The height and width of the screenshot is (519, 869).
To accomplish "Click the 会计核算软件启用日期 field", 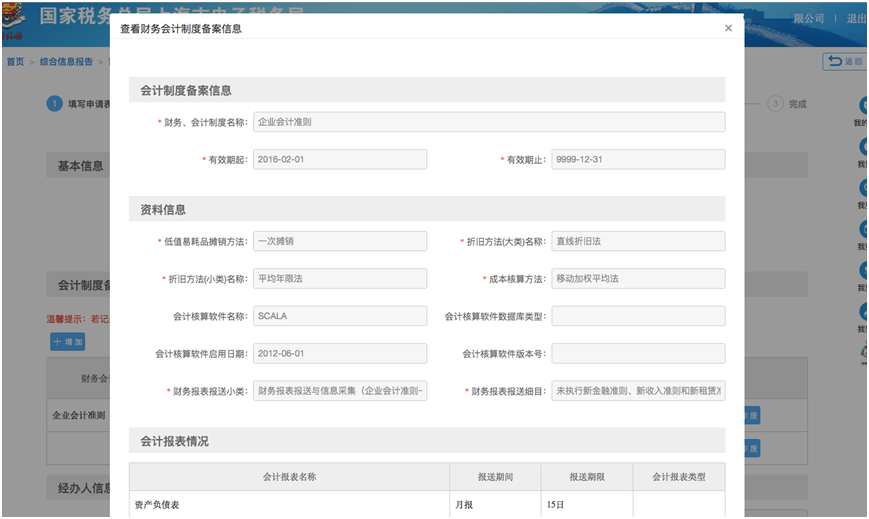I will (340, 354).
